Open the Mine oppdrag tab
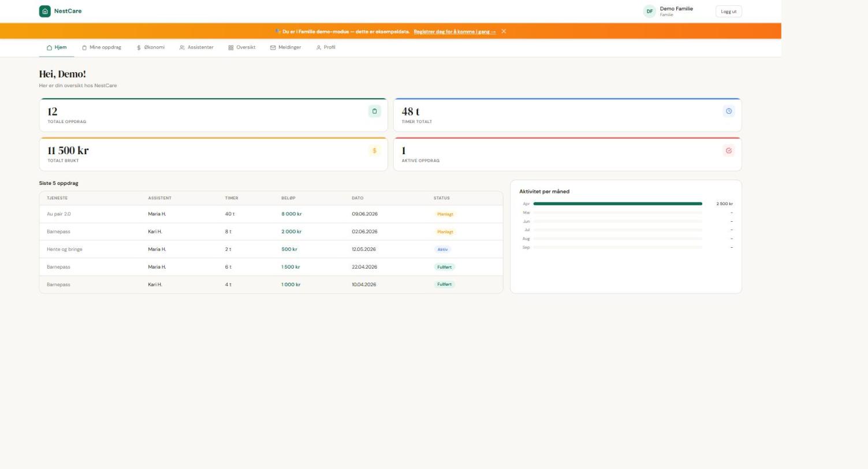The height and width of the screenshot is (469, 868). (102, 47)
